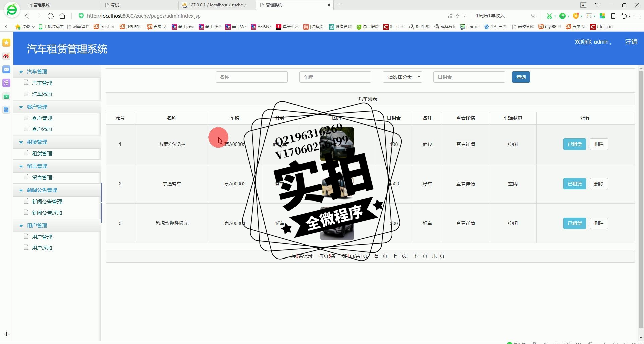
Task: Click the address bar URL
Action: pyautogui.click(x=144, y=16)
